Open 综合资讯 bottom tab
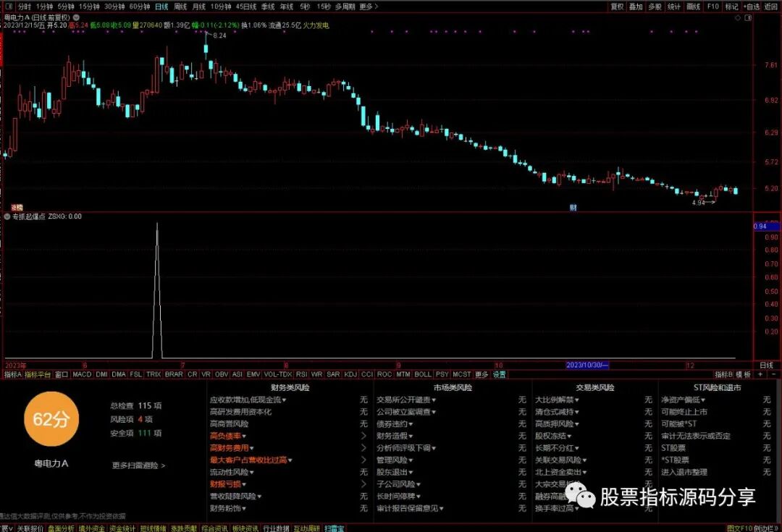 click(215, 528)
